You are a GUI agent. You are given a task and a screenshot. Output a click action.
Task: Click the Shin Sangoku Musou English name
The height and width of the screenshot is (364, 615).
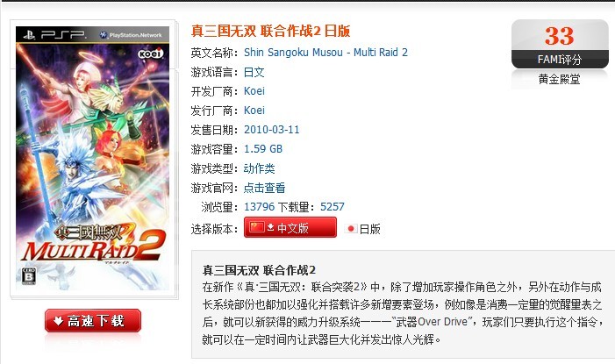(325, 52)
